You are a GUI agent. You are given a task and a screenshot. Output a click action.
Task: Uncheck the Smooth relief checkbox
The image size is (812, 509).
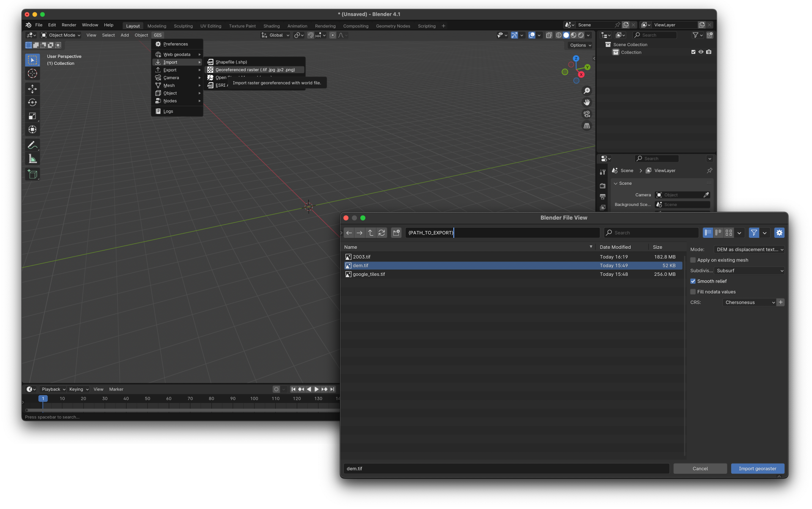(693, 281)
